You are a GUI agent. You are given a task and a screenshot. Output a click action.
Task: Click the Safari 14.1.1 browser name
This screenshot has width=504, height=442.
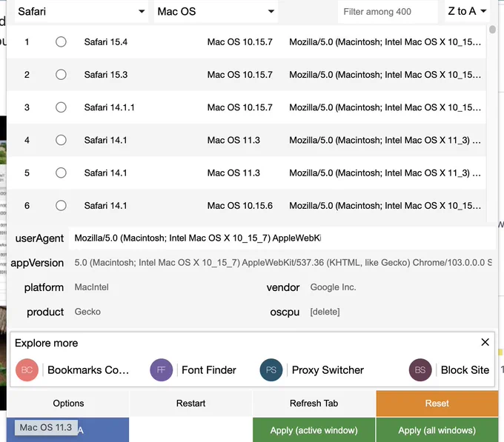point(109,107)
